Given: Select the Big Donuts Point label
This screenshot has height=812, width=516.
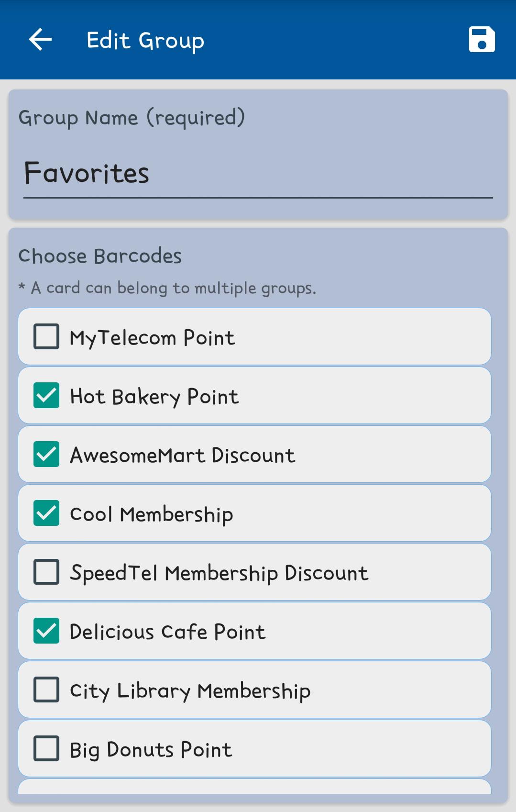Looking at the screenshot, I should point(151,750).
